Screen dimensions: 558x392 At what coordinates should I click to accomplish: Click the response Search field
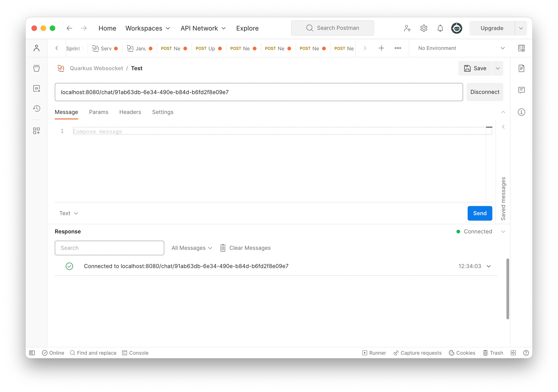point(109,248)
